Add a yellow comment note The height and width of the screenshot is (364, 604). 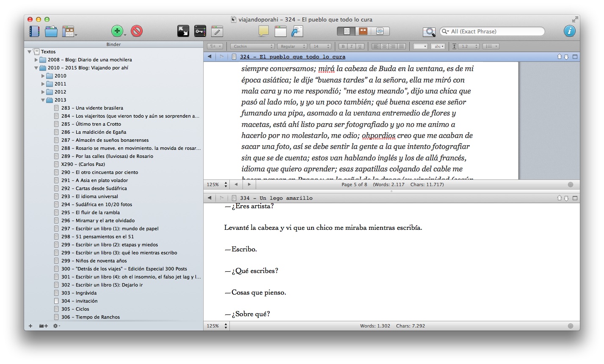(x=264, y=31)
